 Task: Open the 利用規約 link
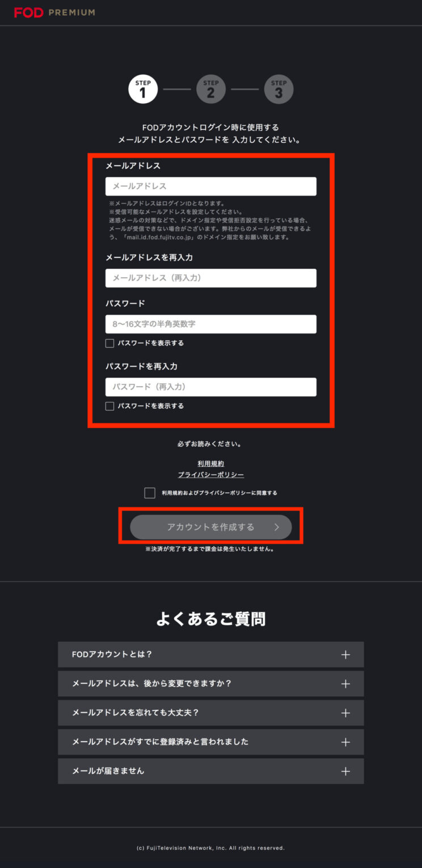[x=211, y=464]
